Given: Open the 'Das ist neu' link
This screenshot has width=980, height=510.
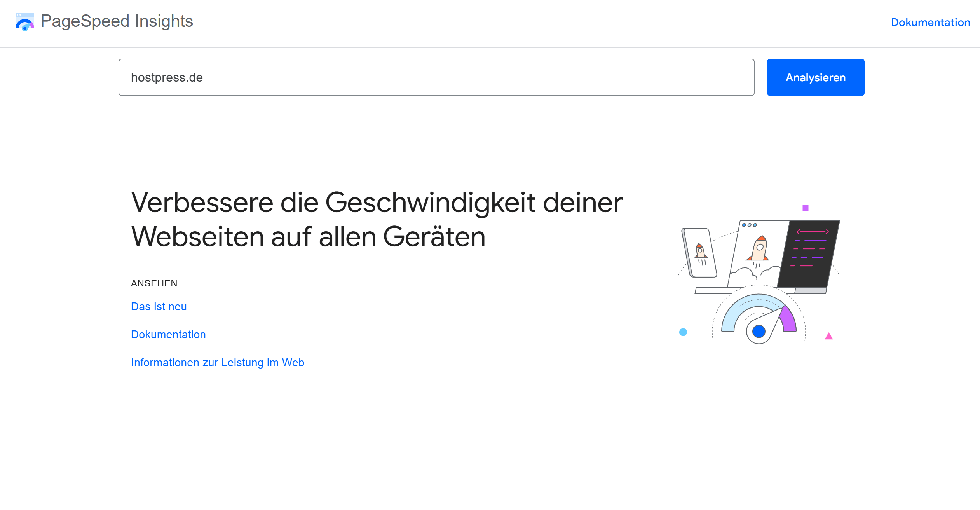Looking at the screenshot, I should pos(159,307).
